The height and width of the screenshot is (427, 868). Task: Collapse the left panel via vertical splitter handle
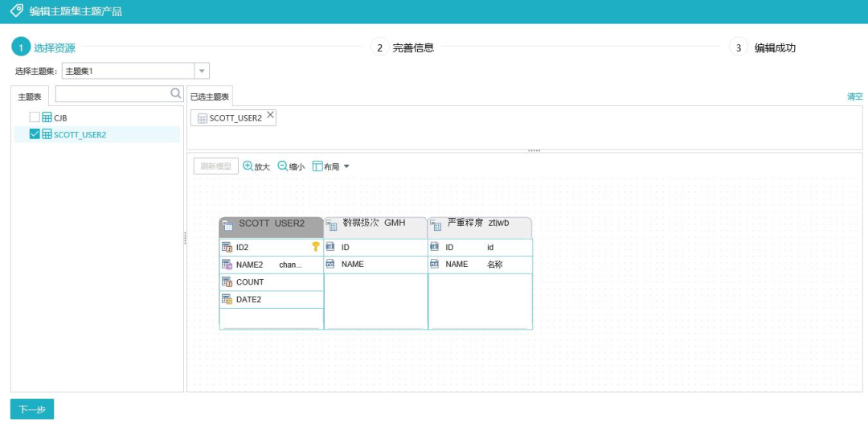[x=185, y=238]
